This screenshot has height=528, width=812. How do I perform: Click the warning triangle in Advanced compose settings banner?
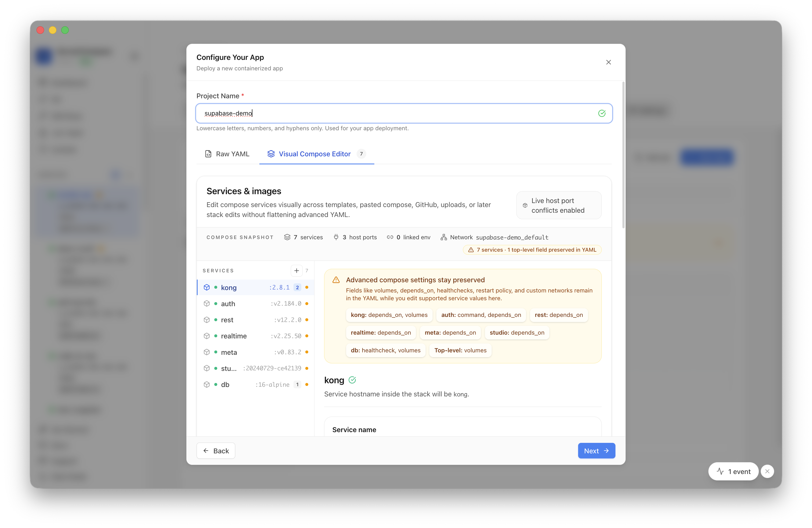pyautogui.click(x=336, y=280)
